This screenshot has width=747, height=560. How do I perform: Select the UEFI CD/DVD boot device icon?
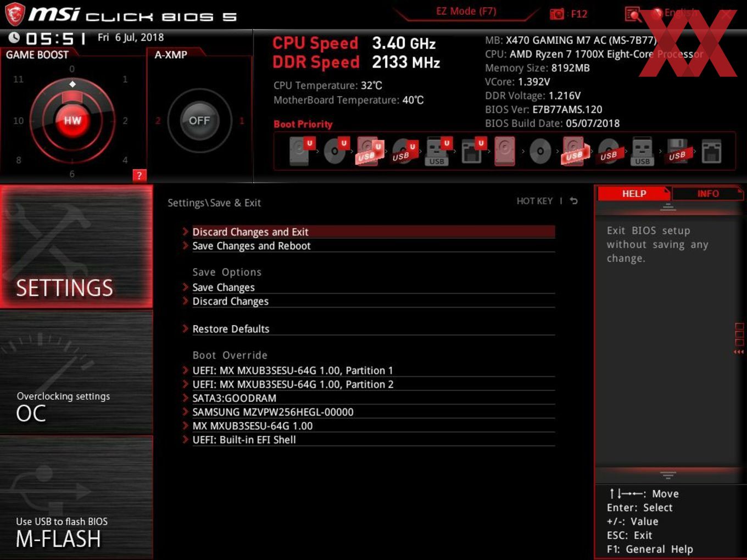click(x=335, y=150)
